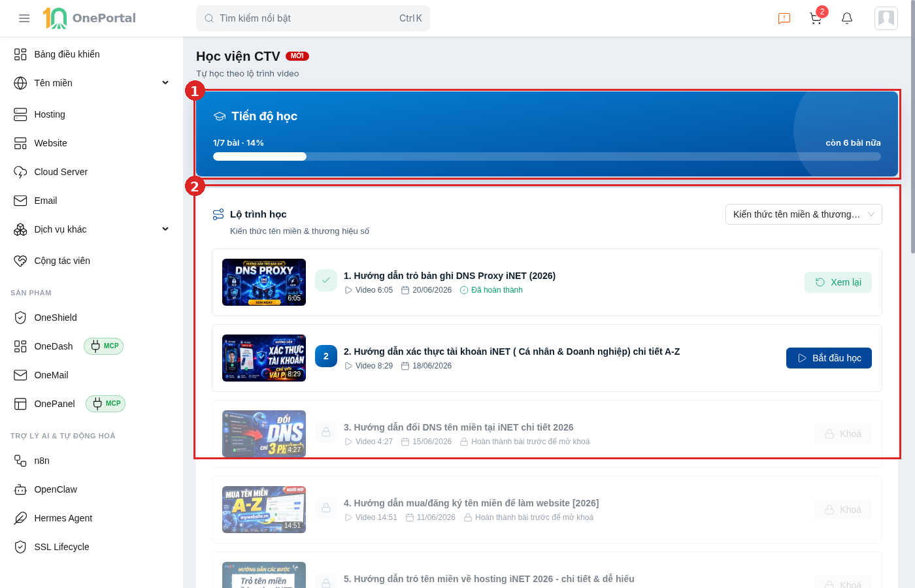
Task: Open the Kiến thức tên miền & thương… dropdown
Action: coord(804,214)
